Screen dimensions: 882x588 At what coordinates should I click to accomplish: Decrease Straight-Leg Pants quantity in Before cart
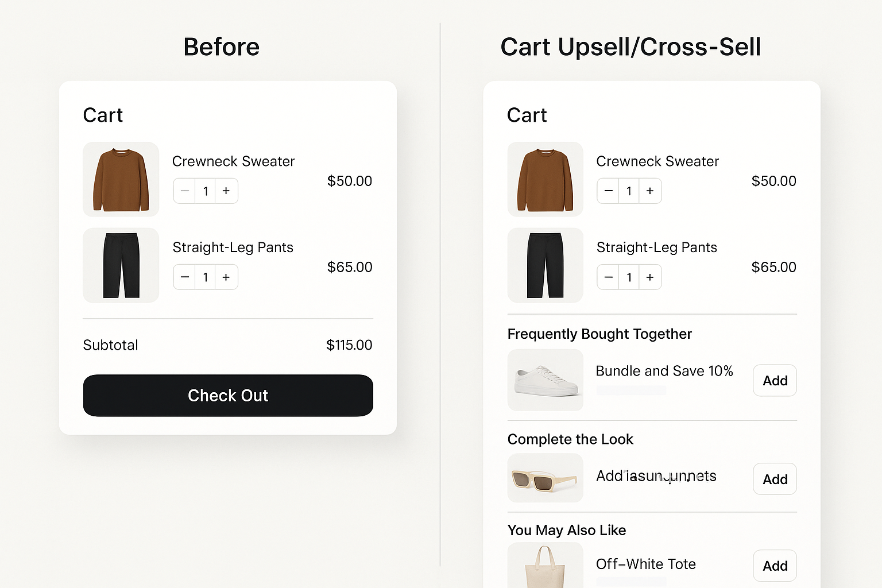pyautogui.click(x=184, y=277)
